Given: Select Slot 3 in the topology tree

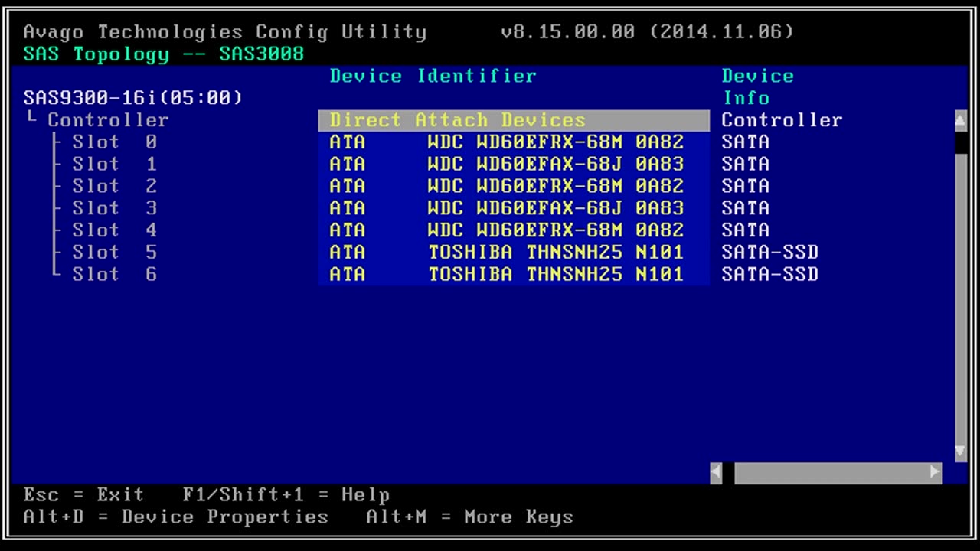Looking at the screenshot, I should point(115,208).
